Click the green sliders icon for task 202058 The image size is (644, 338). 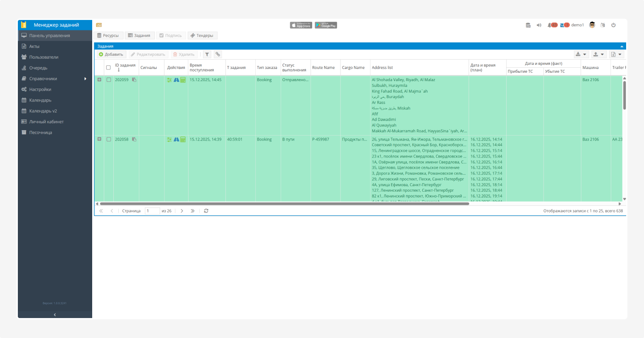(169, 140)
